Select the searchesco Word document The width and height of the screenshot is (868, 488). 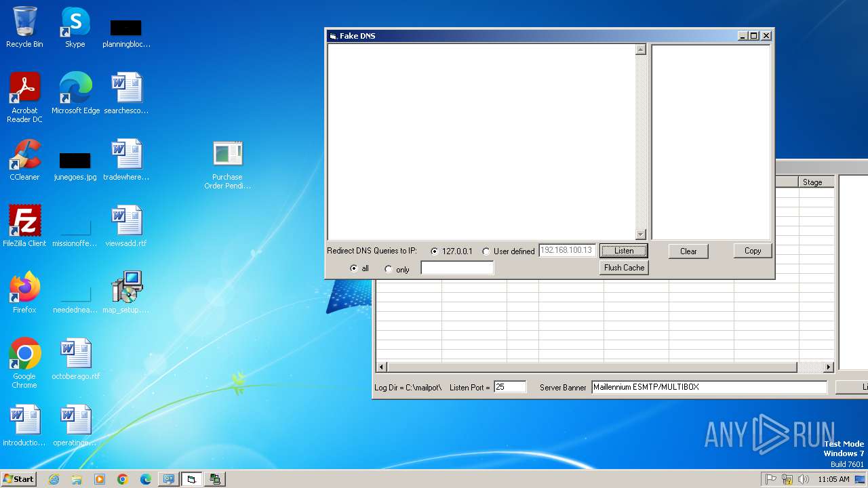126,94
